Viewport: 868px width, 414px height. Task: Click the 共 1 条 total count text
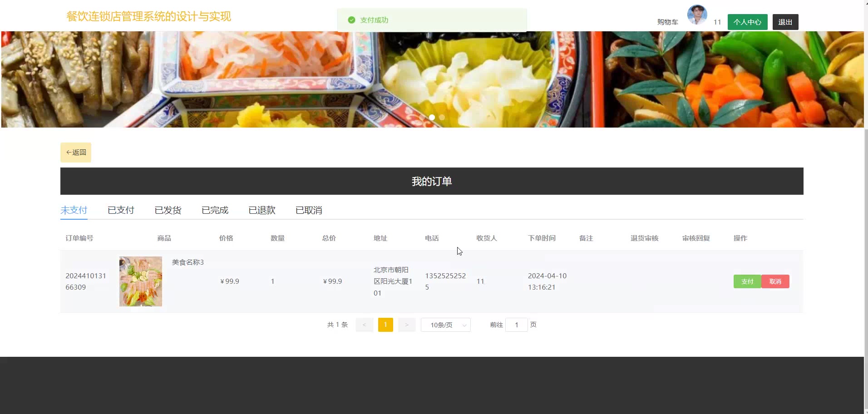tap(337, 325)
